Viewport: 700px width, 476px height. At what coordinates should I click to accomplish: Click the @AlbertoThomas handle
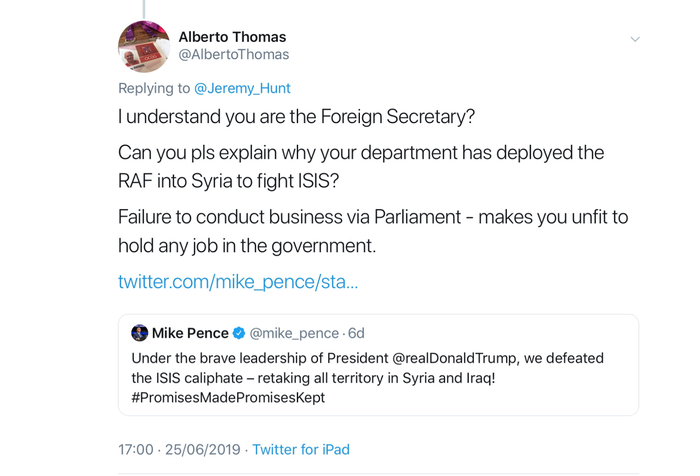tap(234, 55)
